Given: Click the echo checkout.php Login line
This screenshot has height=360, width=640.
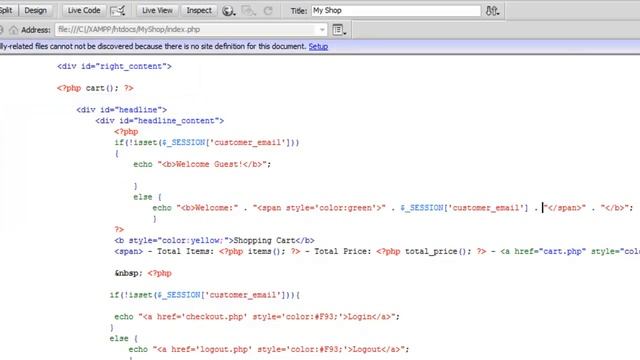Looking at the screenshot, I should tap(257, 317).
